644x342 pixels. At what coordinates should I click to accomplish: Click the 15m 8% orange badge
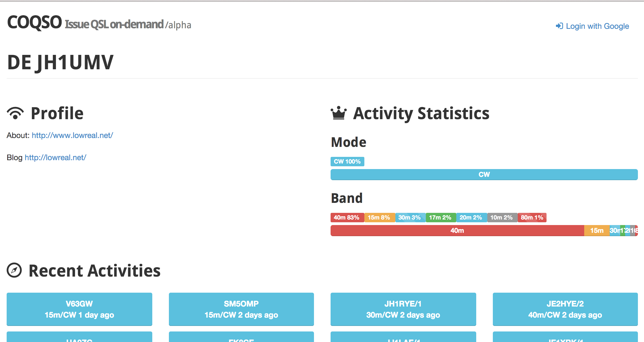379,218
